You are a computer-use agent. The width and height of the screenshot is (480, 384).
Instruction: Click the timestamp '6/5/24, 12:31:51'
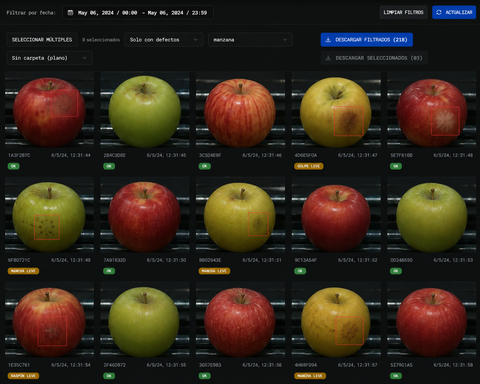pos(262,260)
